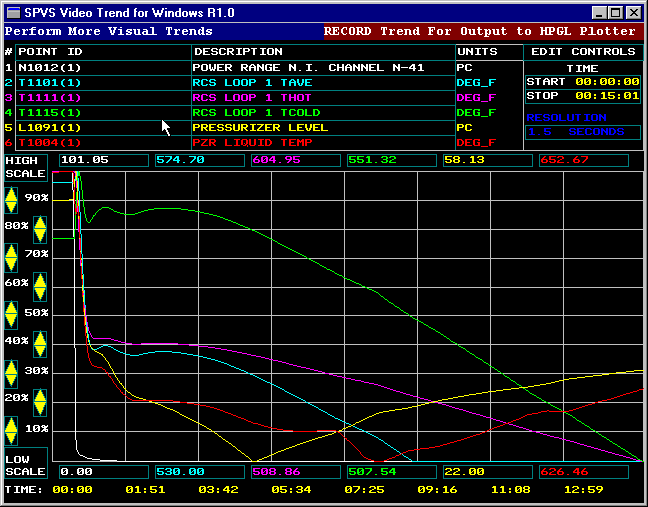Click the yellow arrow stepper beside 30%
The width and height of the screenshot is (648, 507).
[x=11, y=373]
